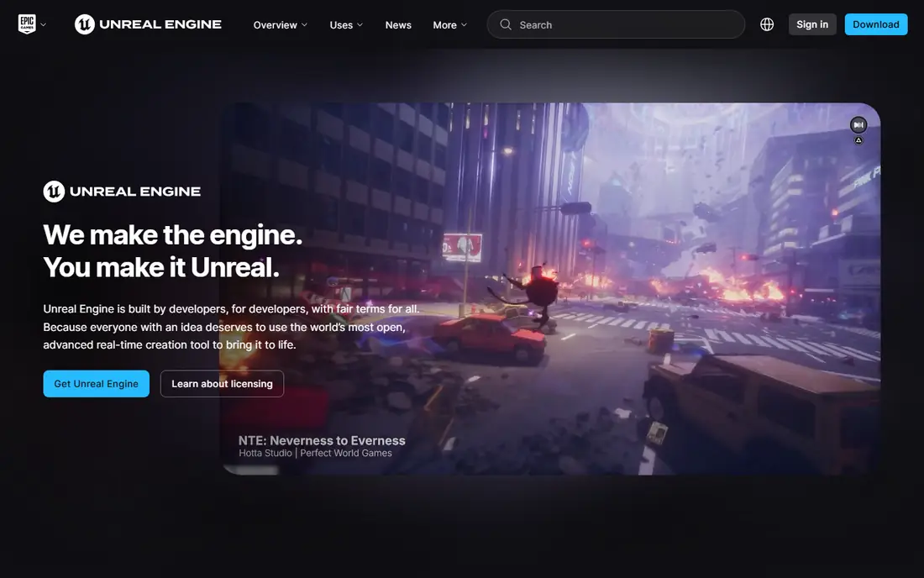Click the NTE: Neverness to Everness title
This screenshot has width=924, height=578.
tap(322, 440)
